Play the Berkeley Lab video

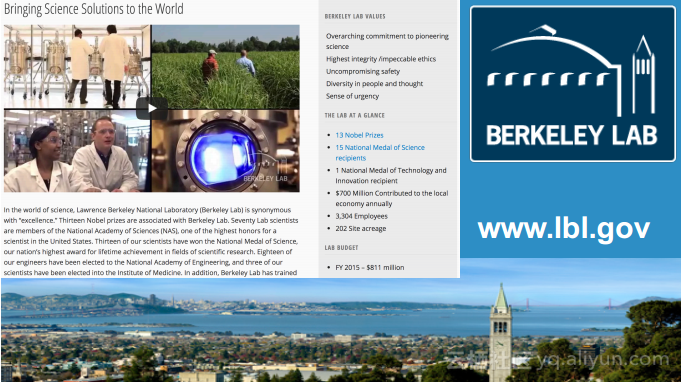click(152, 108)
